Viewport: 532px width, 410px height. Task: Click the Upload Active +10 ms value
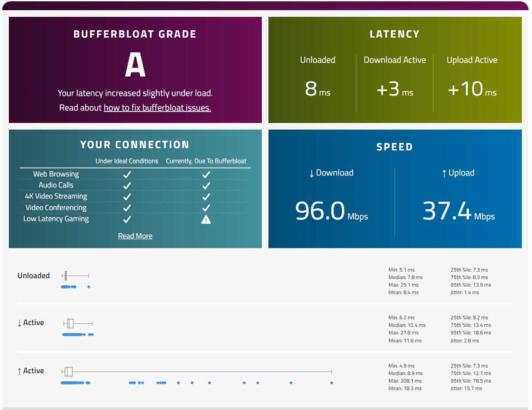[472, 88]
